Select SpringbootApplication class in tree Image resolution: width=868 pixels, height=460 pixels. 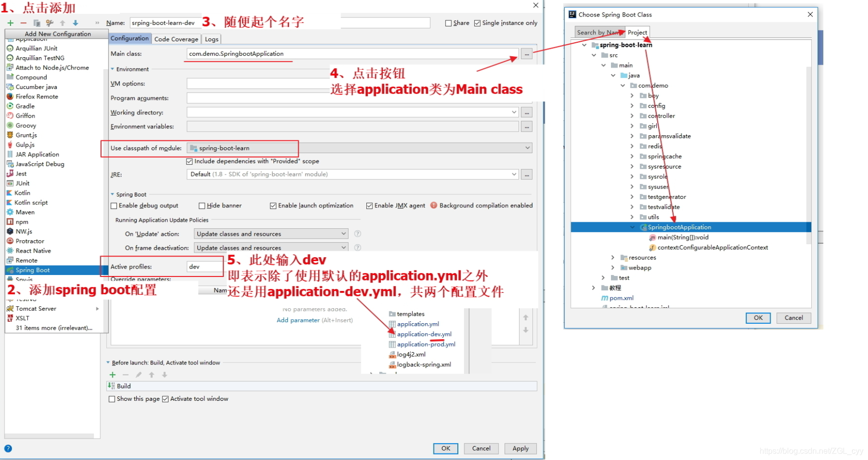tap(679, 227)
